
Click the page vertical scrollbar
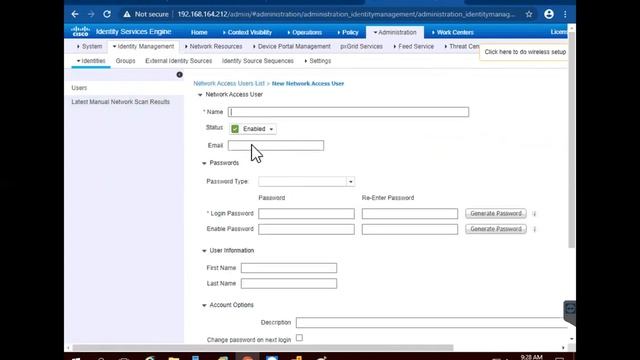pyautogui.click(x=572, y=139)
